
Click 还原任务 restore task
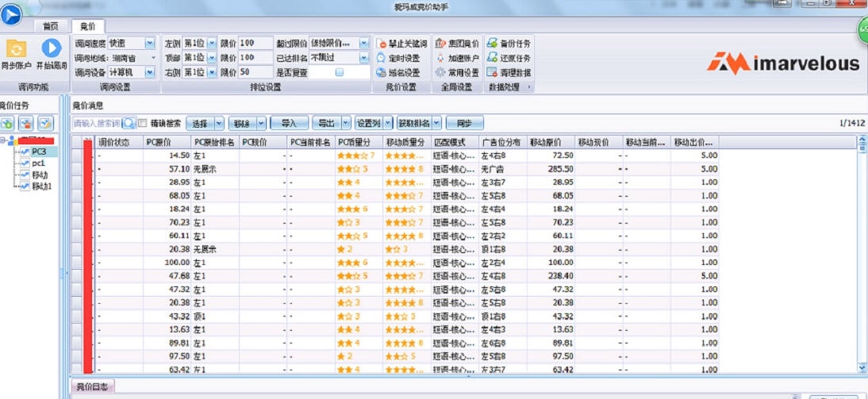509,58
